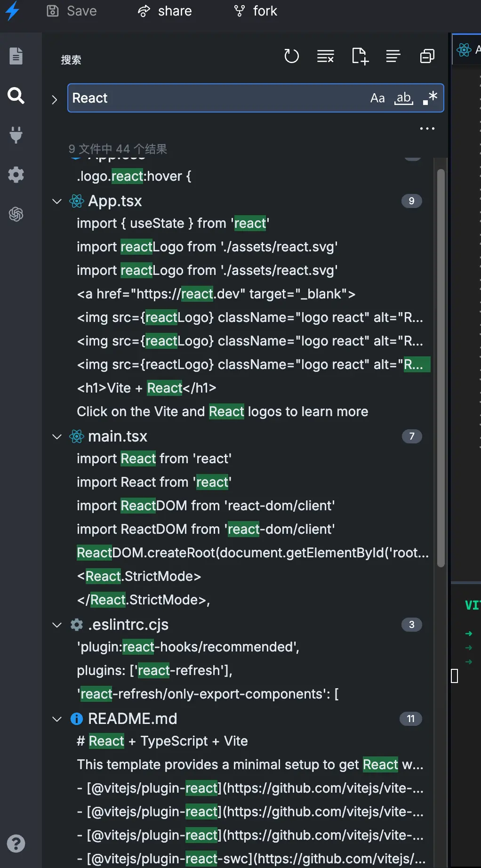Viewport: 481px width, 868px height.
Task: Fork this project
Action: (x=256, y=11)
